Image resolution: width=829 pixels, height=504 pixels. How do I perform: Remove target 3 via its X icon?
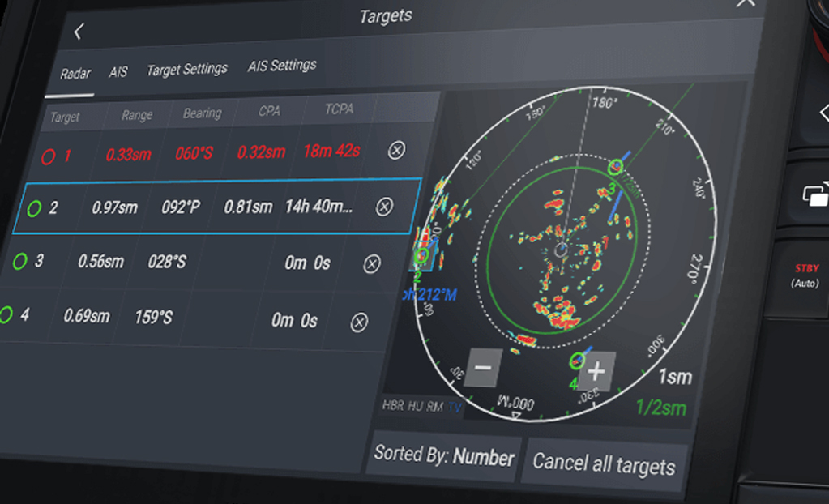point(372,264)
